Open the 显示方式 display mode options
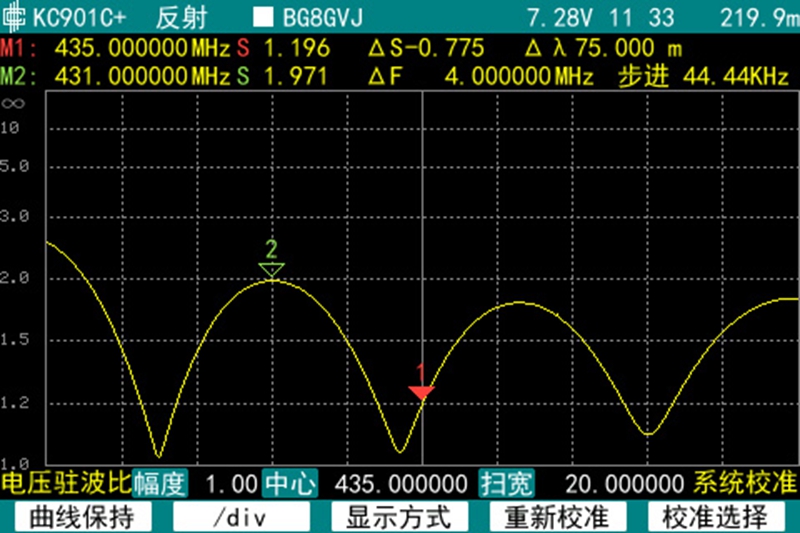 399,517
